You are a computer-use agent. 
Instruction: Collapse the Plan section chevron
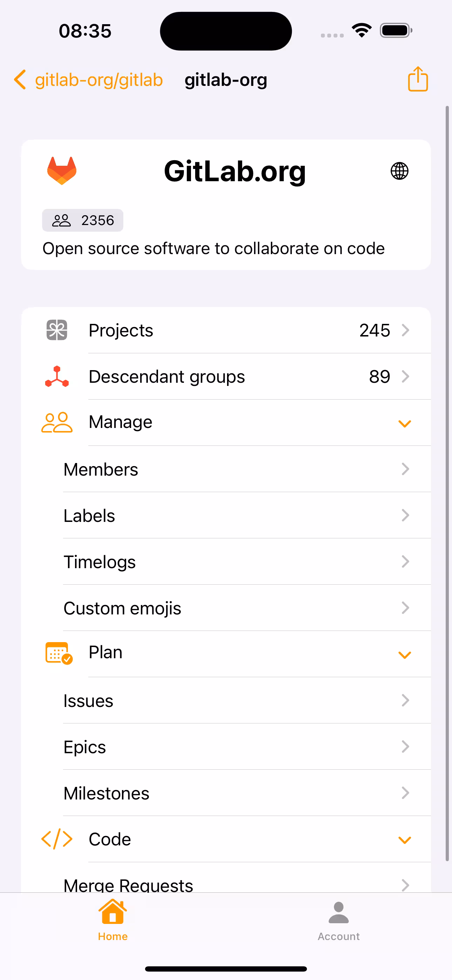[x=404, y=654]
